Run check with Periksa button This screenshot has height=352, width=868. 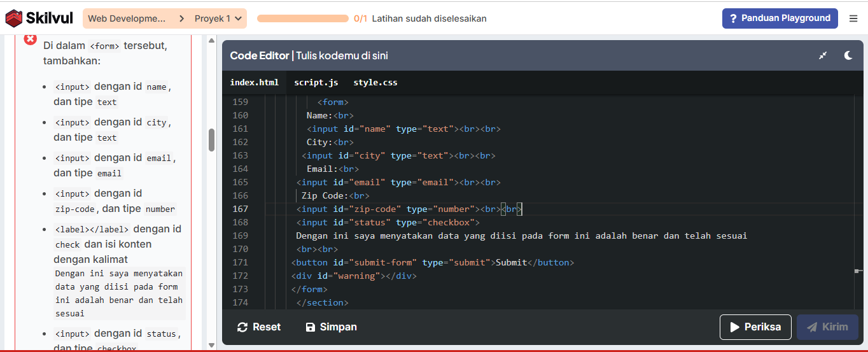click(x=755, y=327)
